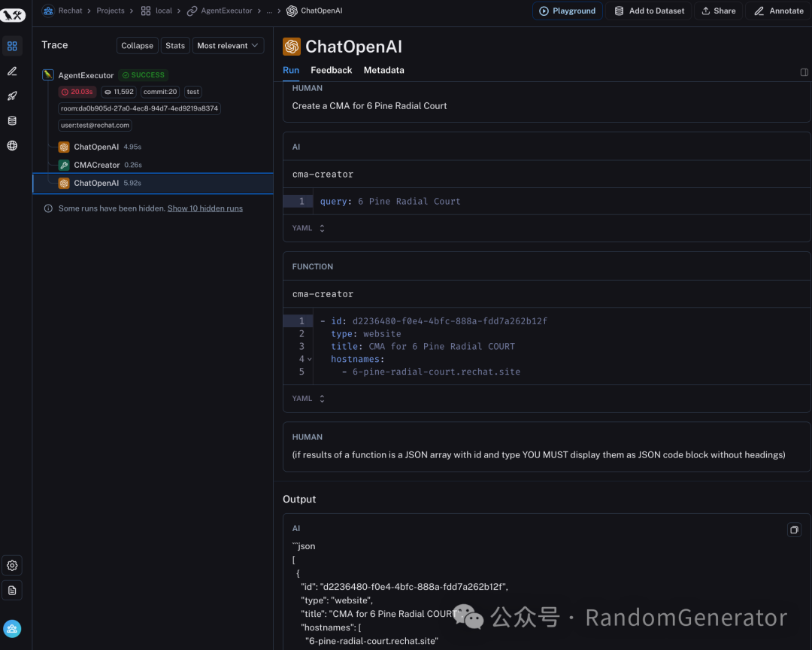The image size is (812, 650).
Task: Go to Projects in breadcrumb
Action: tap(111, 11)
